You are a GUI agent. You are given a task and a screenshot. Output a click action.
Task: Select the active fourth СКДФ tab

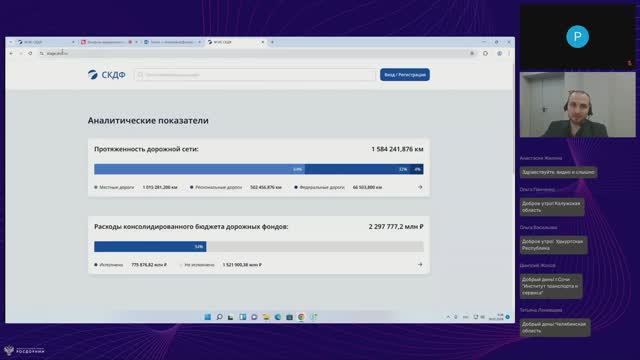(x=236, y=42)
